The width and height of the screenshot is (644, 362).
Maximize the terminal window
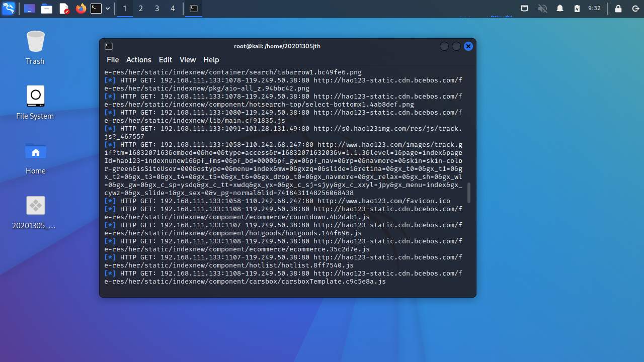[456, 46]
